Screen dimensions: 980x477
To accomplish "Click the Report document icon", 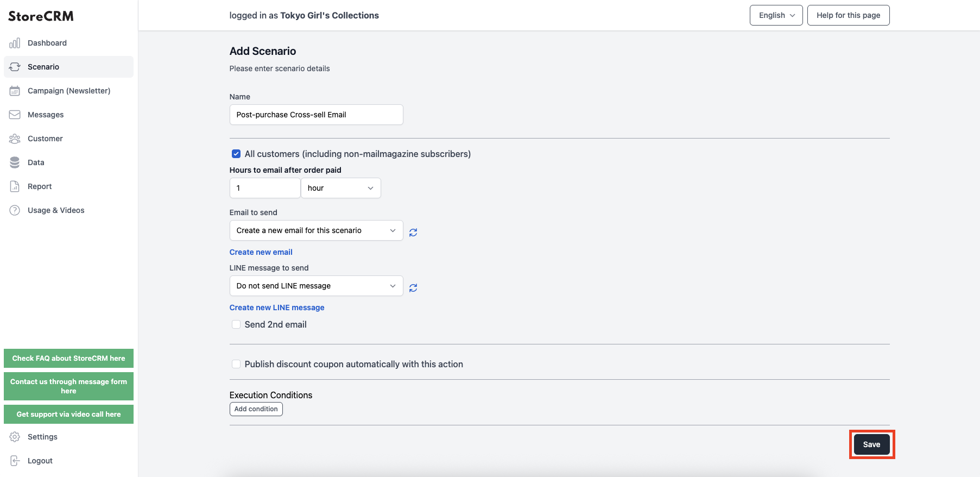I will click(x=15, y=186).
